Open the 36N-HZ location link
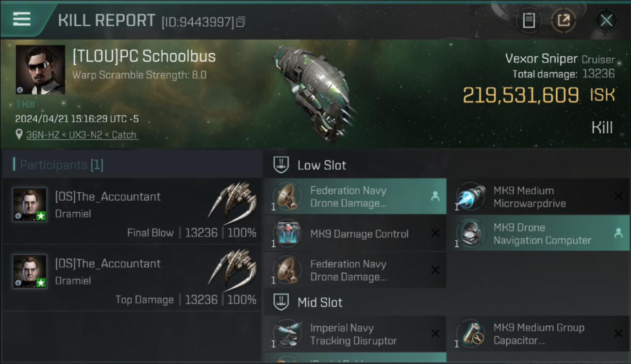The image size is (631, 364). [x=82, y=135]
